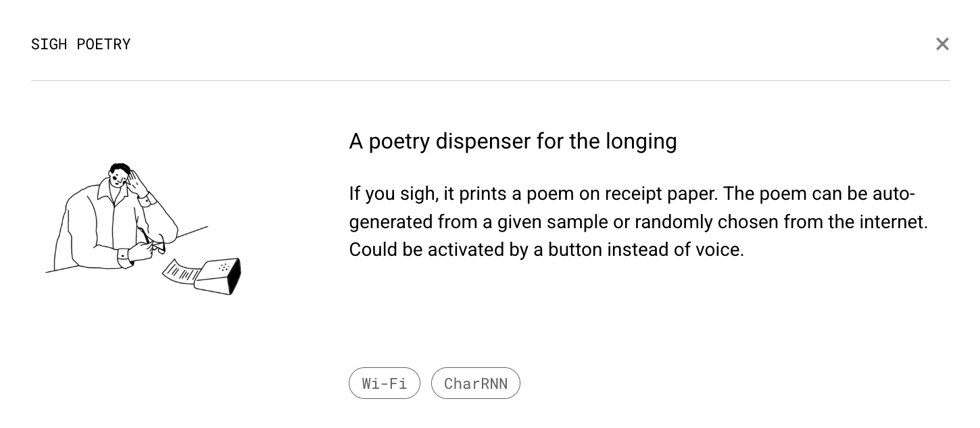Select the CharRNN technology tag

coord(476,383)
